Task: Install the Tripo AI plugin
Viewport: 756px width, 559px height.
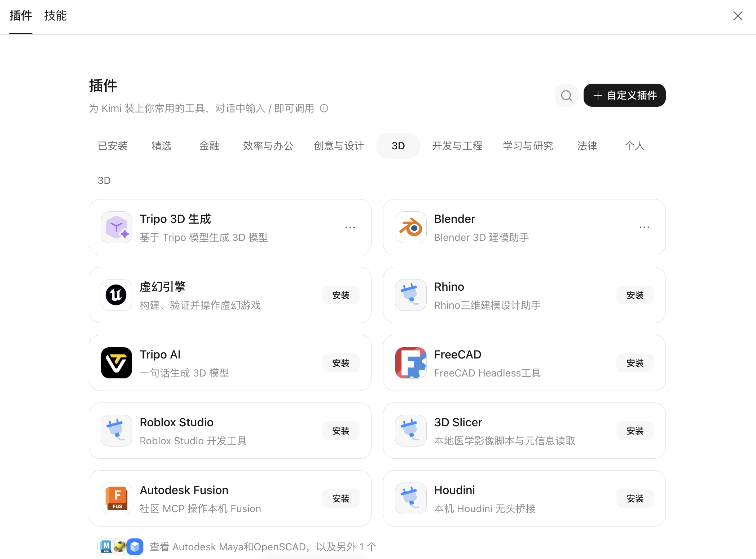Action: pyautogui.click(x=341, y=363)
